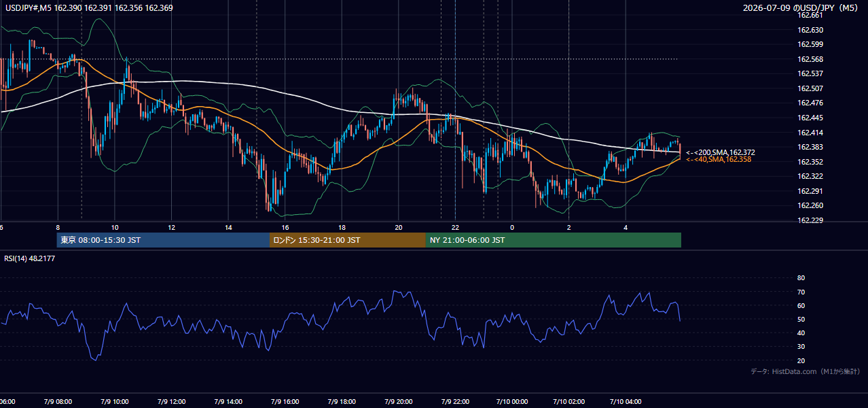868x408 pixels.
Task: Click the bottom time label 7/10 04:00
Action: [x=626, y=402]
